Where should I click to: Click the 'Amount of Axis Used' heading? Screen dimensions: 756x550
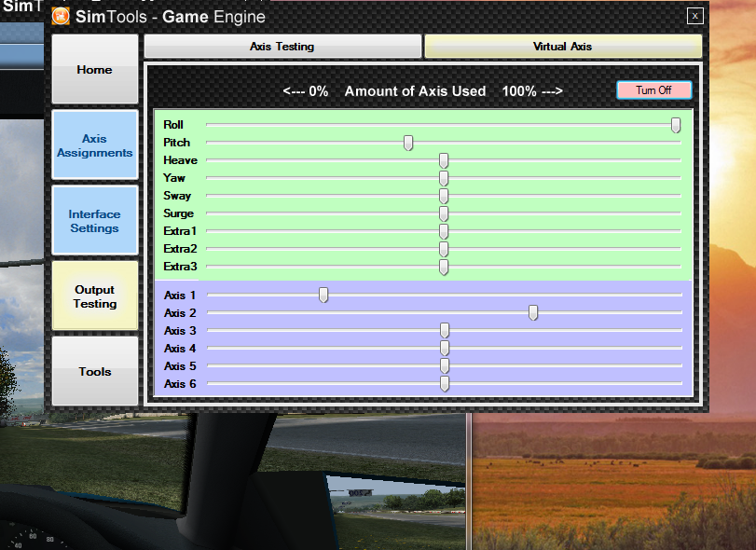pos(415,91)
